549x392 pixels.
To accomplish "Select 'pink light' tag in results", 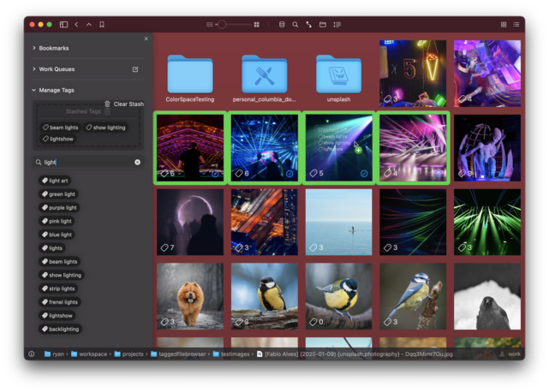I will [x=57, y=221].
